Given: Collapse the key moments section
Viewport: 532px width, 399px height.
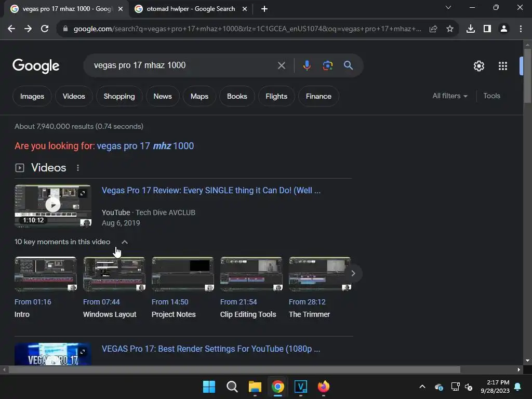Looking at the screenshot, I should (125, 242).
